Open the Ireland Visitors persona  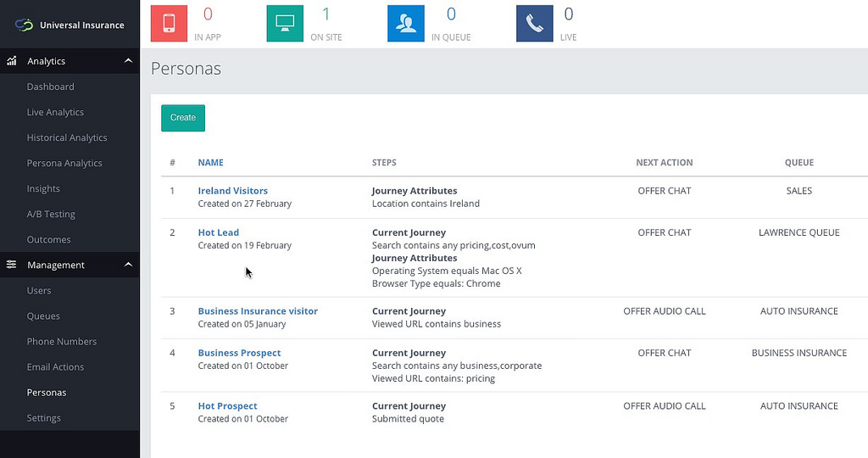[x=232, y=191]
